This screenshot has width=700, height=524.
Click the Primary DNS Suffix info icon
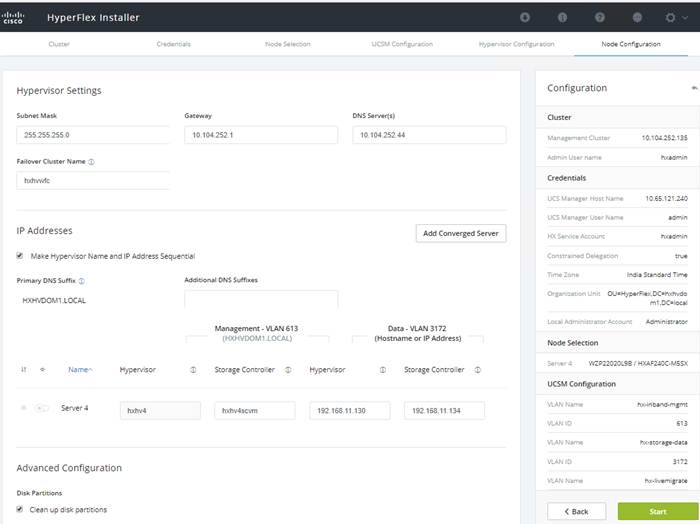pos(82,281)
